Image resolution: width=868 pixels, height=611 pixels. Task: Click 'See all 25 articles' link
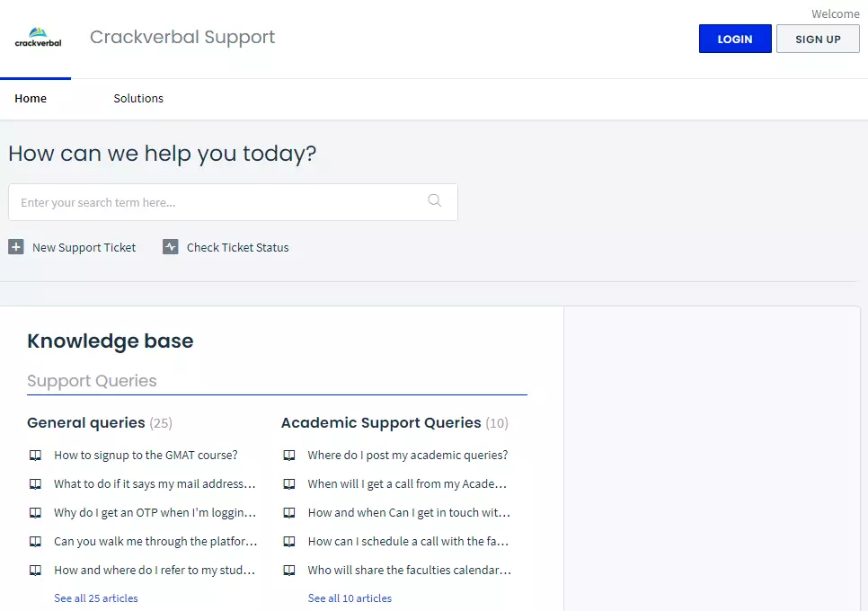point(96,598)
